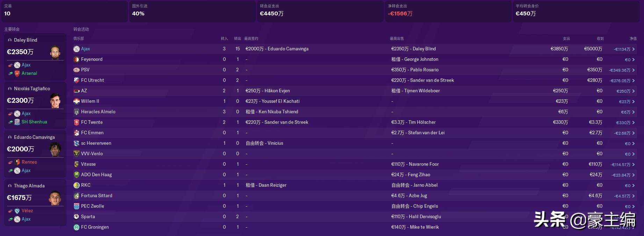Sort table by 俱乐部 column header
Screen dimensions: 644x236
(79, 38)
